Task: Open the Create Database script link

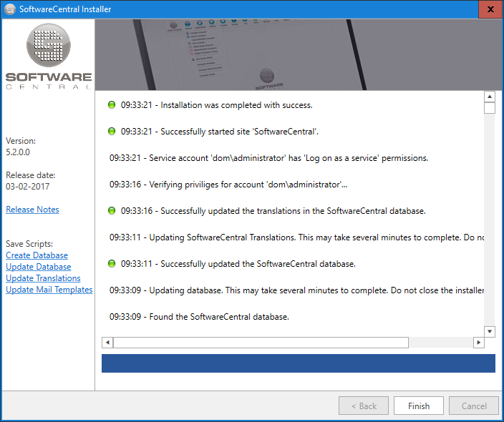Action: pyautogui.click(x=37, y=255)
